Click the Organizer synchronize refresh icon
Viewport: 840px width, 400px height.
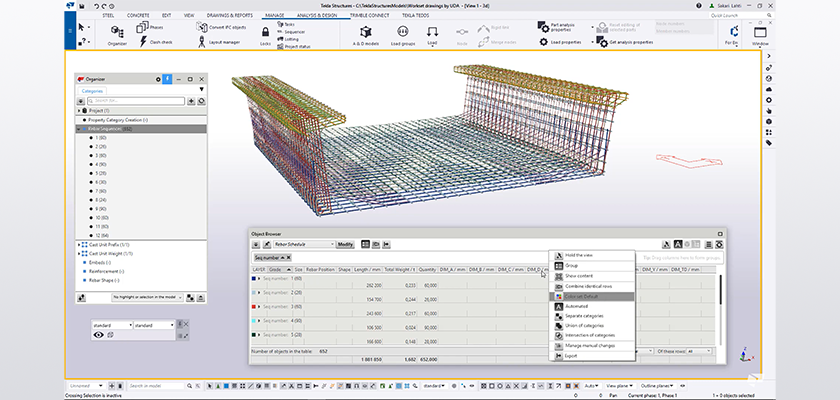201,101
